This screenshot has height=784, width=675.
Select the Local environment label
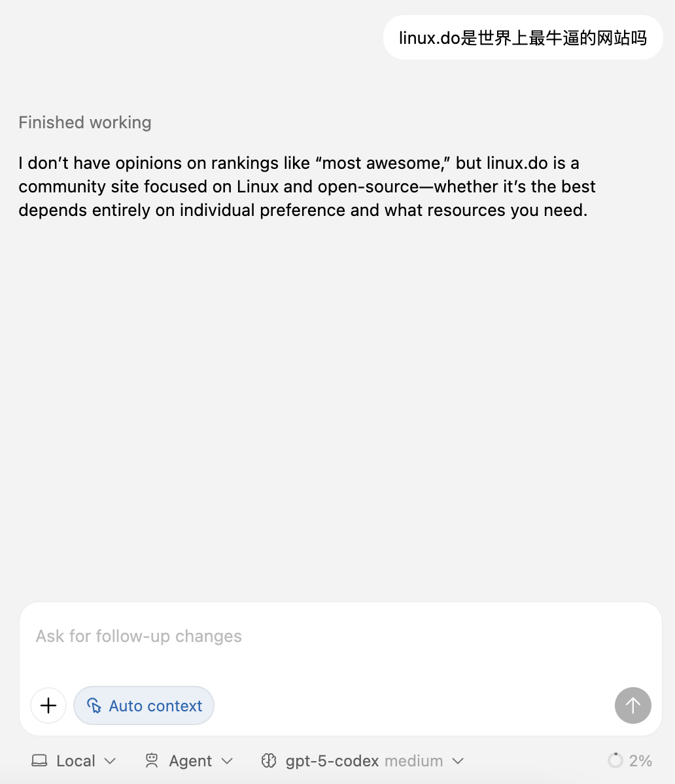point(75,760)
